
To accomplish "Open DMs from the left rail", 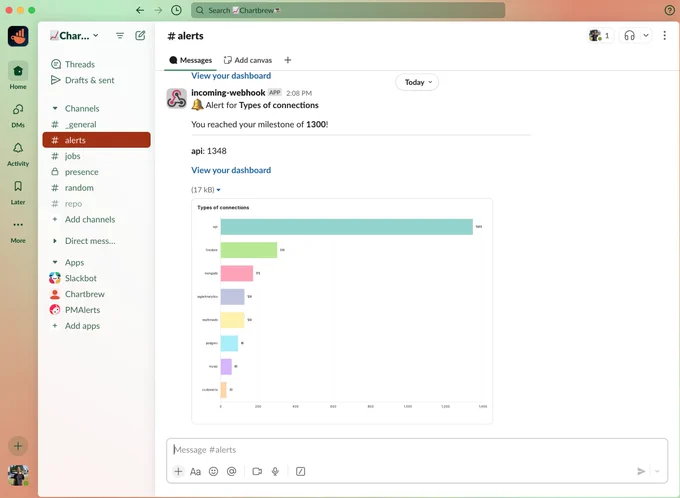I will coord(18,115).
